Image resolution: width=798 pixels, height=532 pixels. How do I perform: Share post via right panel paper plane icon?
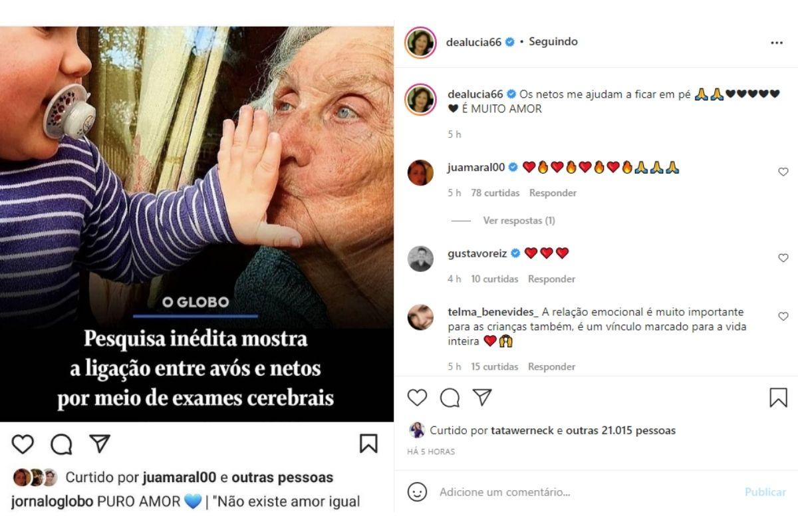pos(482,397)
